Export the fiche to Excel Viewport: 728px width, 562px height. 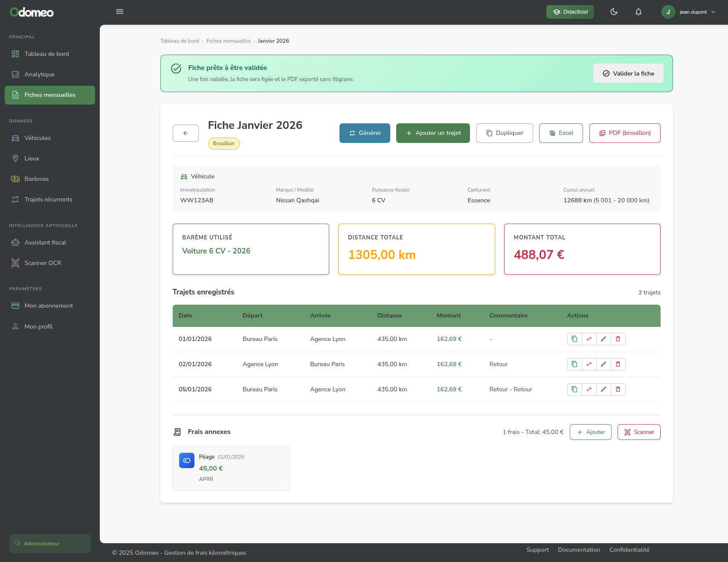click(561, 133)
